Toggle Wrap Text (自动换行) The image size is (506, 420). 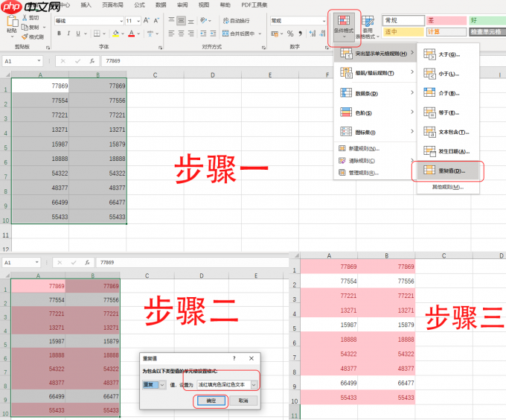pyautogui.click(x=236, y=21)
